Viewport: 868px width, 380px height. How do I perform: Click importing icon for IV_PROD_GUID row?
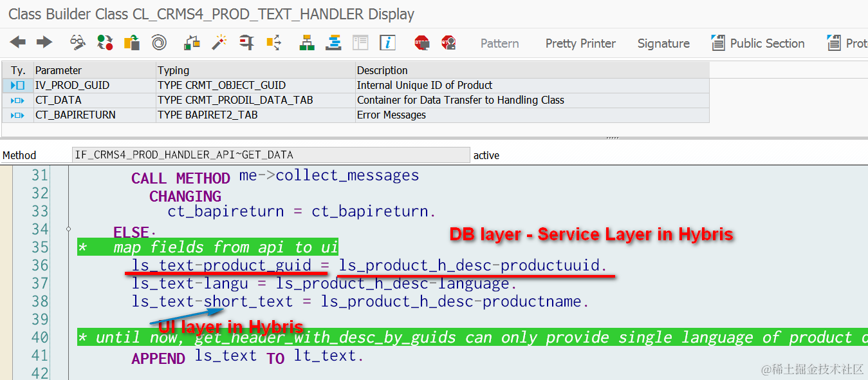point(18,85)
